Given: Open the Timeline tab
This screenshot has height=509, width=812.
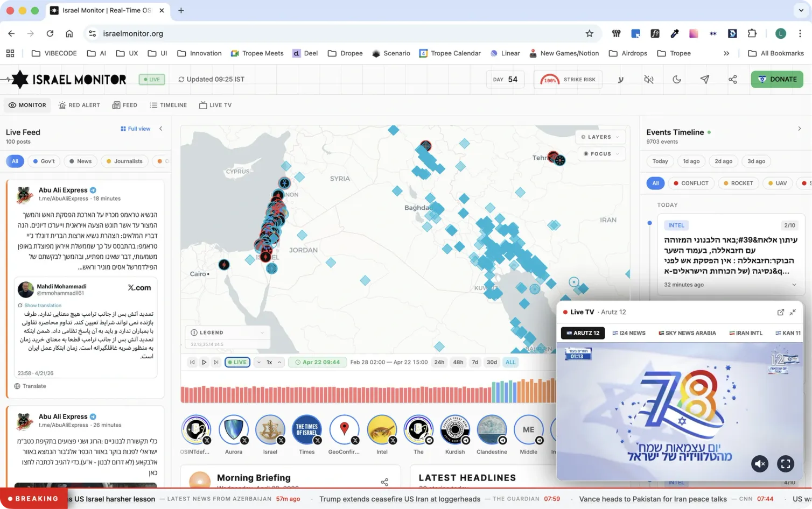Looking at the screenshot, I should [x=169, y=105].
